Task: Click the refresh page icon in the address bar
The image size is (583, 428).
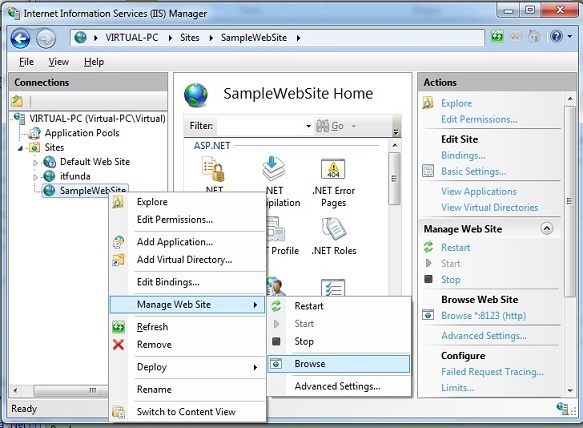Action: click(497, 36)
